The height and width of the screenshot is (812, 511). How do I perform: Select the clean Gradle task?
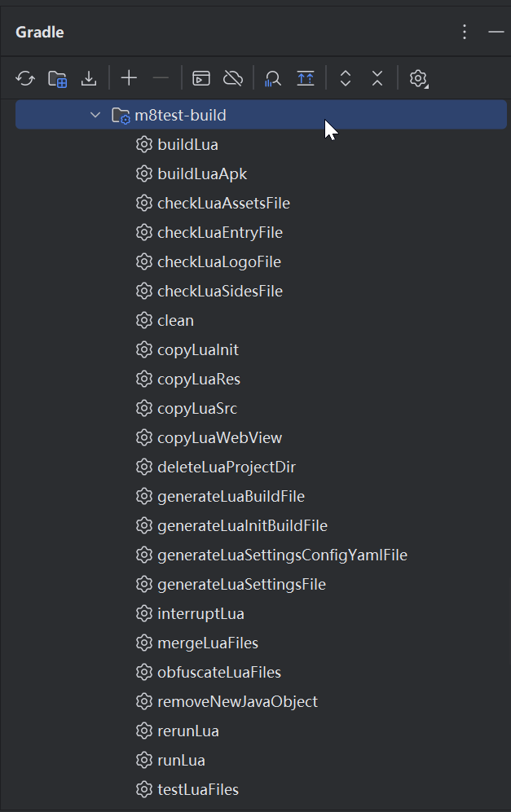coord(175,321)
